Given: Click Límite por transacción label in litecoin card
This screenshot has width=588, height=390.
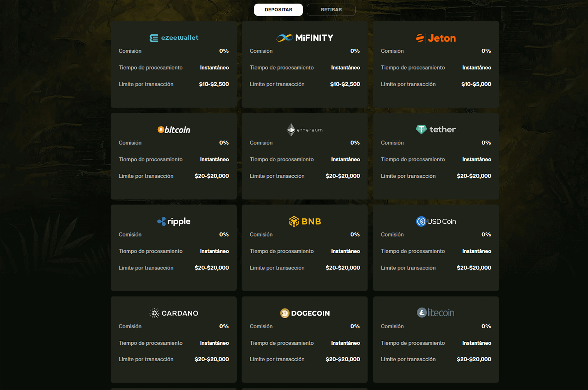Looking at the screenshot, I should (x=408, y=359).
